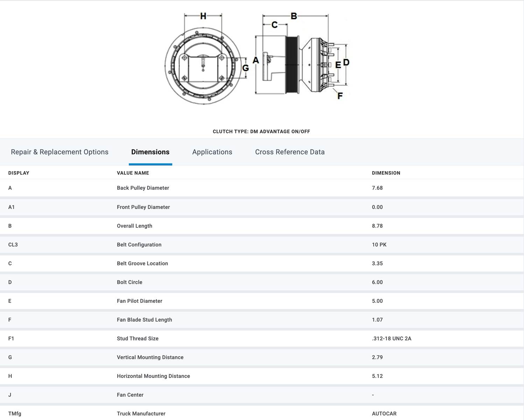Click the TMfg display code
Image resolution: width=524 pixels, height=420 pixels.
tap(15, 414)
